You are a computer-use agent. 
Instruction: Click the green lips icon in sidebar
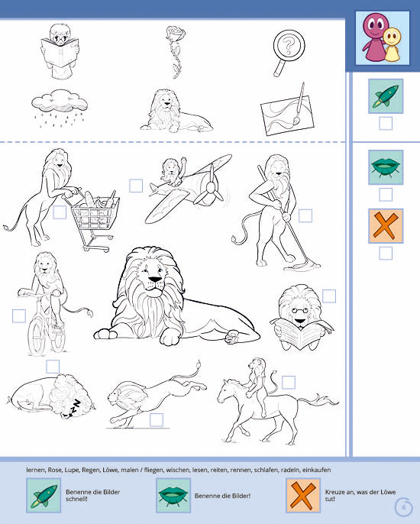386,167
